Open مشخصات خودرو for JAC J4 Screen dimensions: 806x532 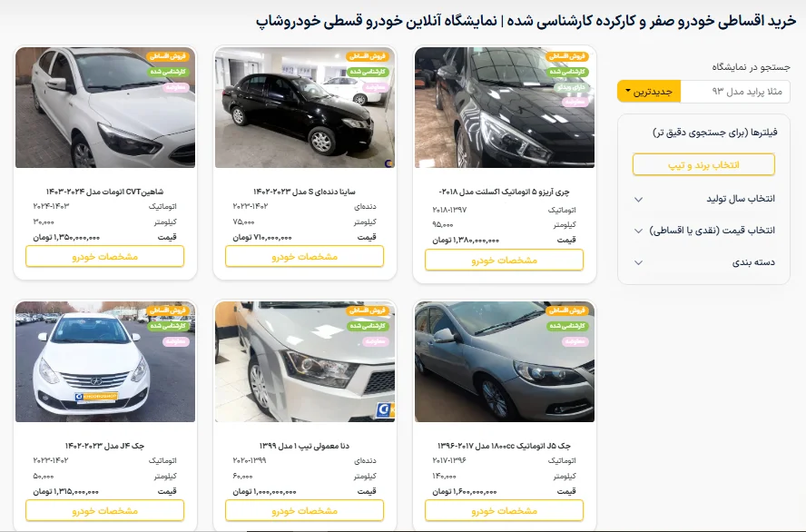coord(105,511)
